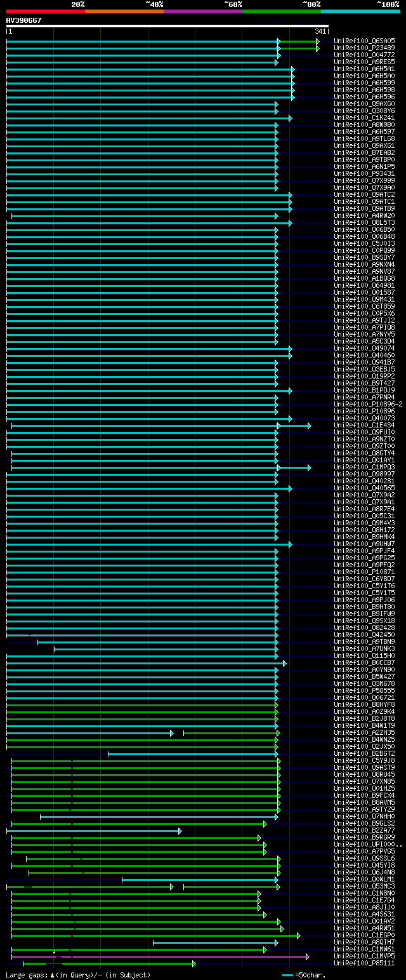
Task: Select the UniRef100_B8HYF8 label
Action: point(364,704)
